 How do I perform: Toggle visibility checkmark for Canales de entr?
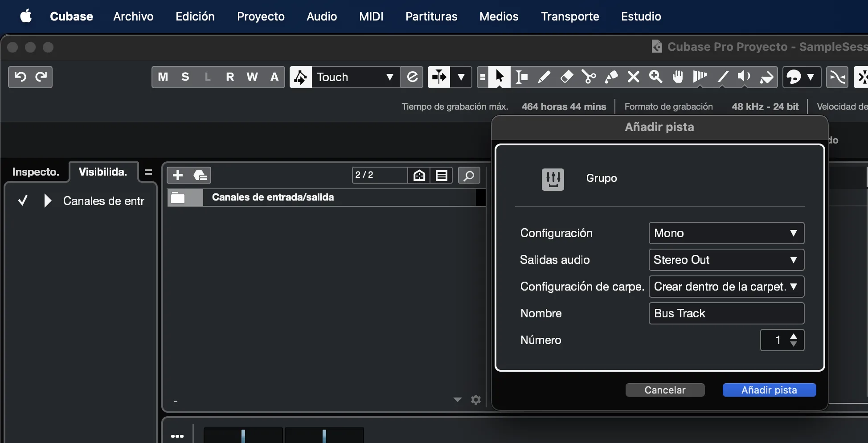(23, 201)
